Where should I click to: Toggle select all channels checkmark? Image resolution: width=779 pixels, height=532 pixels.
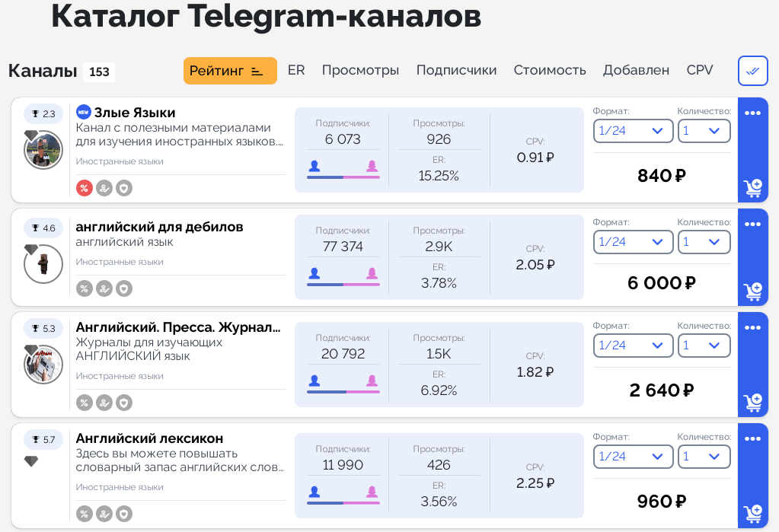coord(752,71)
